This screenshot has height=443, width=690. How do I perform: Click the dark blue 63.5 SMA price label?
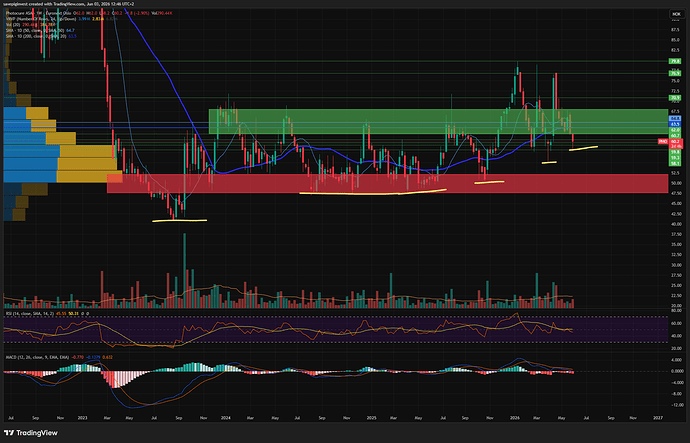coord(675,124)
